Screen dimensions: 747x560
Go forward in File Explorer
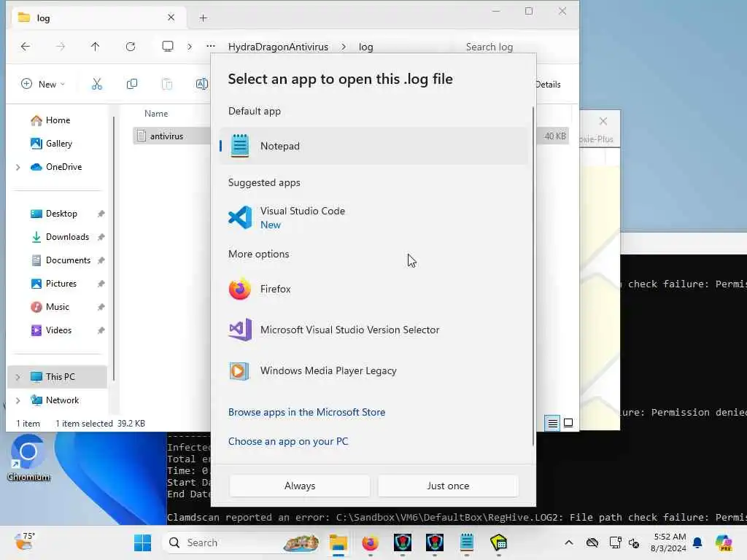pyautogui.click(x=61, y=46)
